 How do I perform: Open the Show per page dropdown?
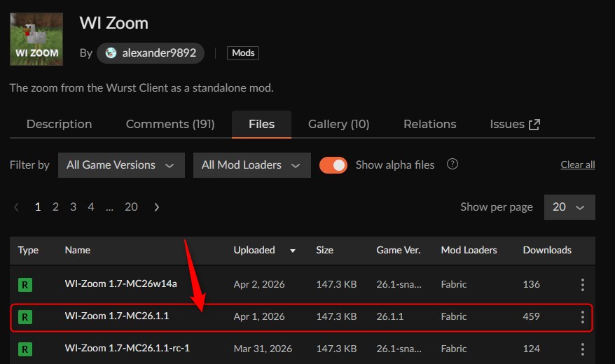click(569, 207)
